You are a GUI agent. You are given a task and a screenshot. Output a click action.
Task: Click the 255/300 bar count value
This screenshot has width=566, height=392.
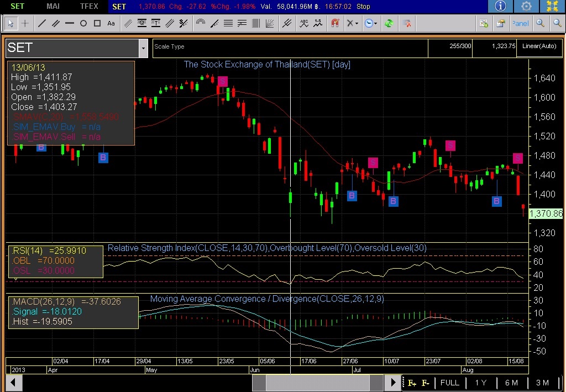(x=460, y=46)
